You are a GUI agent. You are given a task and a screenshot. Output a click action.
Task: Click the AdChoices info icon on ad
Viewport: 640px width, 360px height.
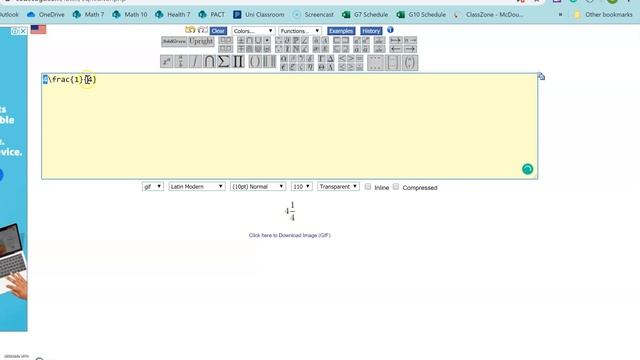click(15, 31)
